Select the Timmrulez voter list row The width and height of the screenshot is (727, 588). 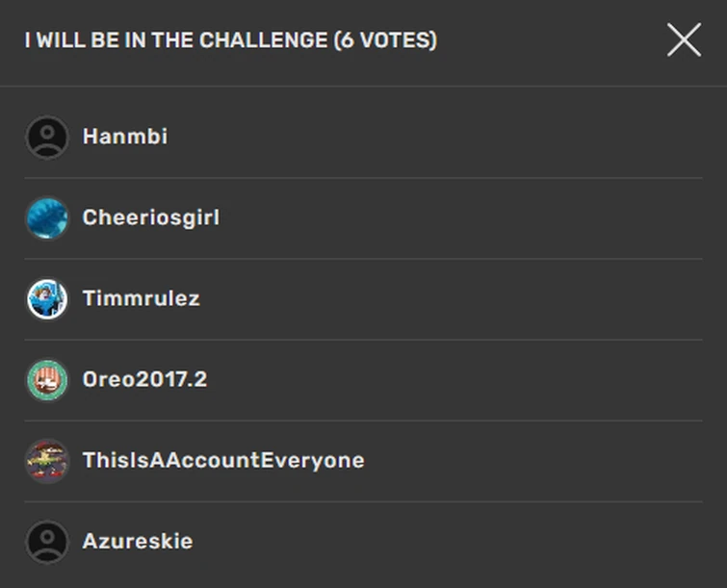pyautogui.click(x=433, y=299)
